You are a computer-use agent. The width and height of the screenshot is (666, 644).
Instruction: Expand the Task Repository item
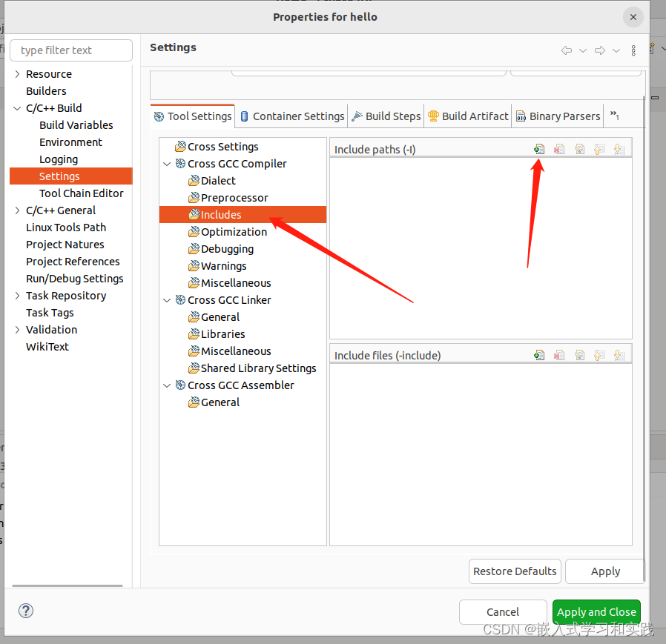click(x=16, y=295)
